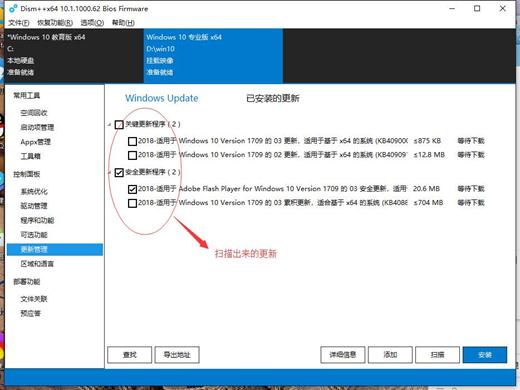Open 预应答 in the sidebar
Screen dimensions: 520x390
(x=31, y=313)
